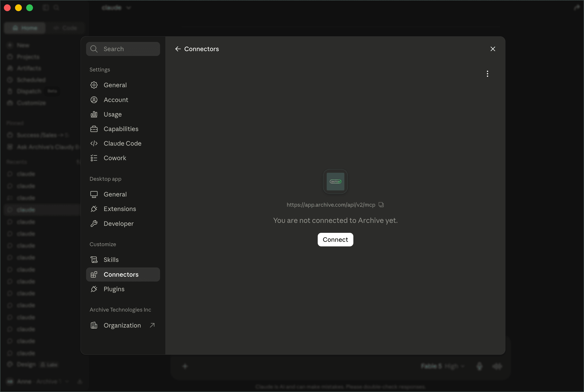Click the https://app.archive.com/api/v2/mcp URL text

click(x=331, y=205)
